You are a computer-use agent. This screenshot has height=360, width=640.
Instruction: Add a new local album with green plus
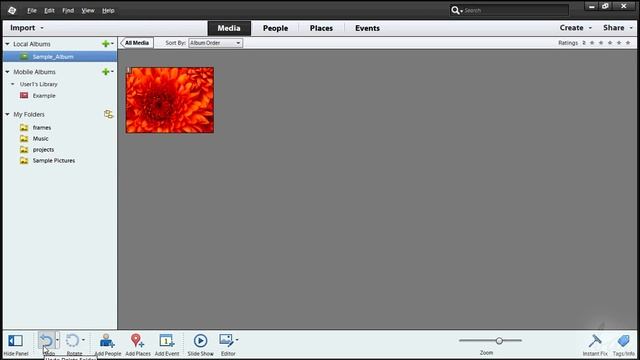tap(106, 44)
